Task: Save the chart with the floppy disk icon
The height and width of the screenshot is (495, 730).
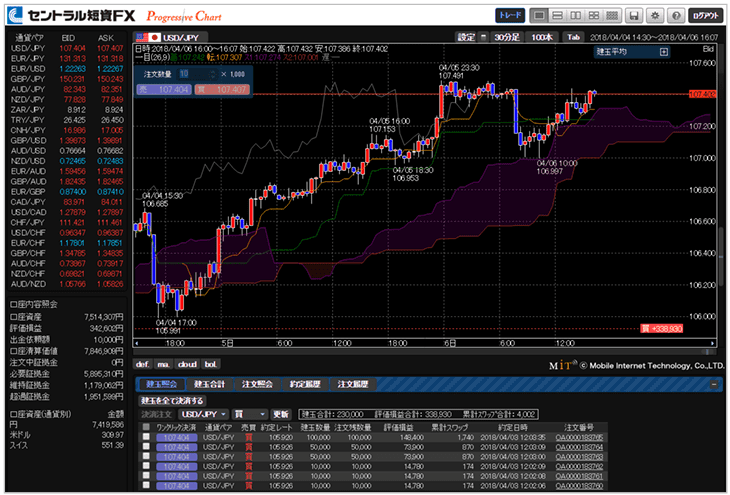Action: 634,16
